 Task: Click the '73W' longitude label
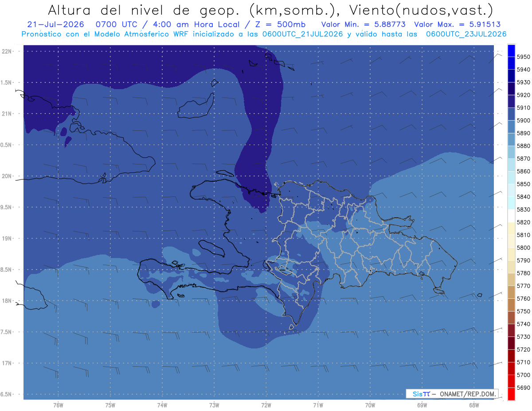pyautogui.click(x=214, y=405)
